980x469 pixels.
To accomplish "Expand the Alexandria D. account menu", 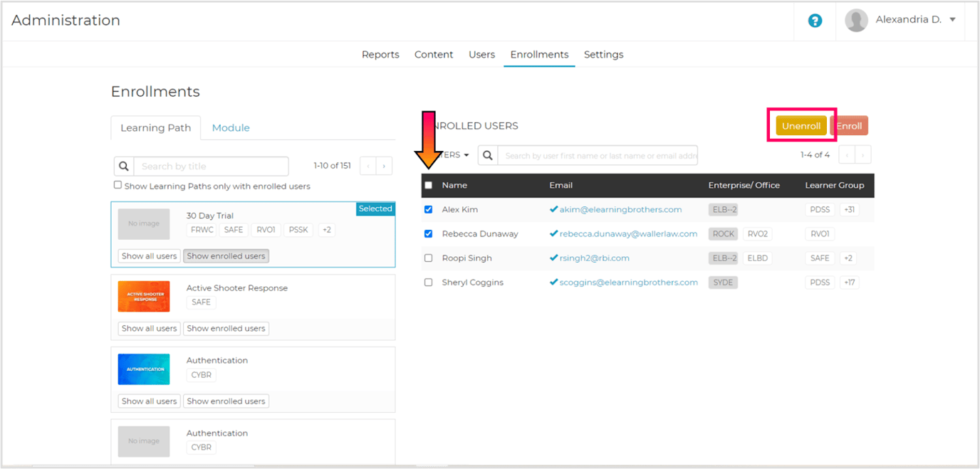I will point(915,19).
